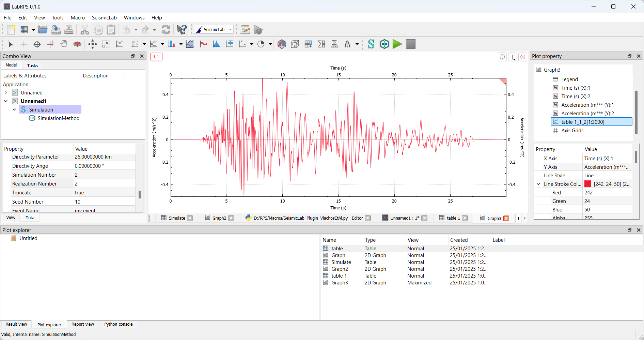Click the green Run simulation play button
The image size is (644, 340).
(397, 44)
